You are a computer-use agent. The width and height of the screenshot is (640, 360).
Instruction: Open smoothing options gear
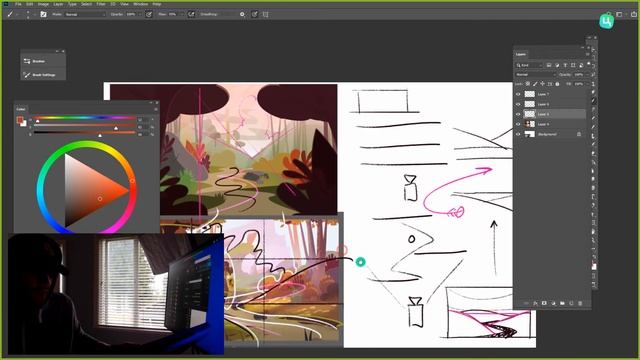click(242, 14)
